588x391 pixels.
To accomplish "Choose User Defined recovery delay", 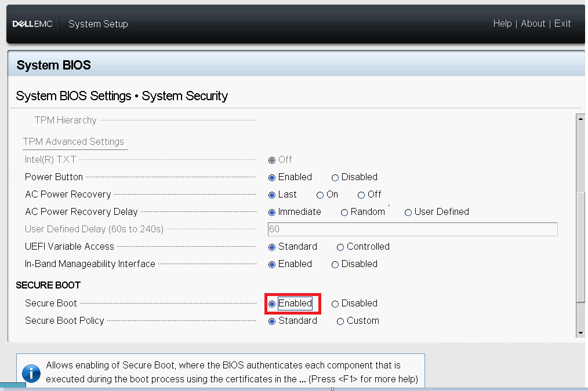I will tap(408, 212).
